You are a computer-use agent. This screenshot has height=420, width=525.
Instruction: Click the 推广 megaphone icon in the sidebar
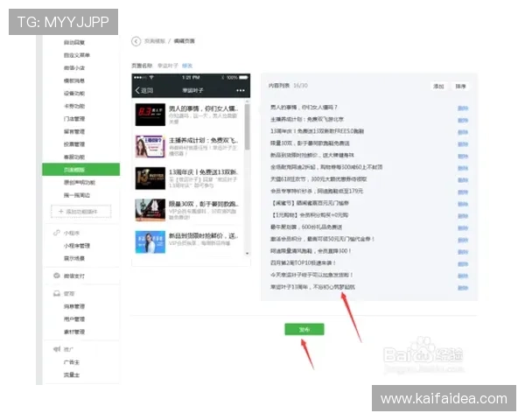click(x=57, y=349)
